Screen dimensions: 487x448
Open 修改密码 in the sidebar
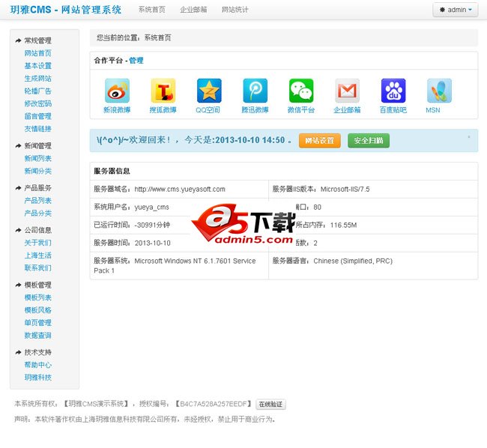[38, 103]
